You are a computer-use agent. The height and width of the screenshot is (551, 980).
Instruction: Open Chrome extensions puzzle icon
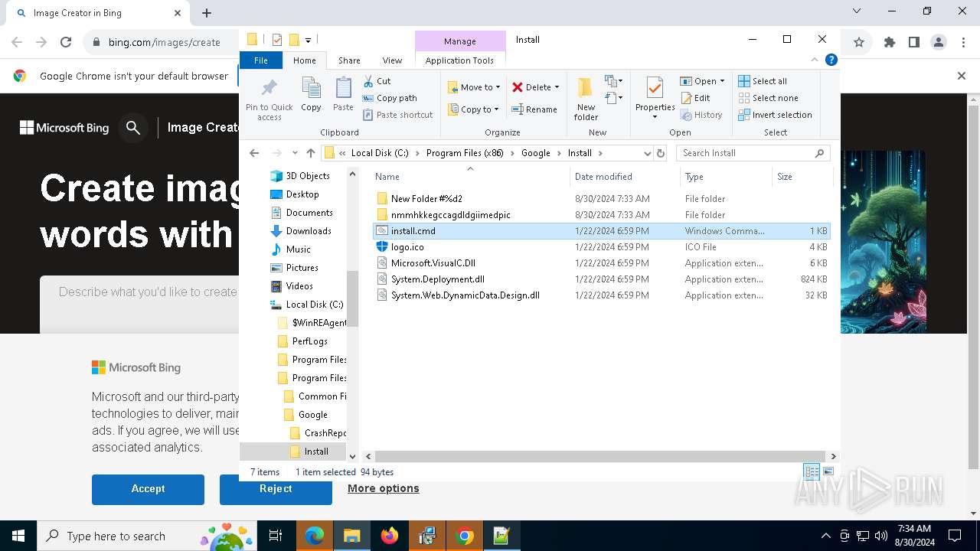tap(890, 42)
